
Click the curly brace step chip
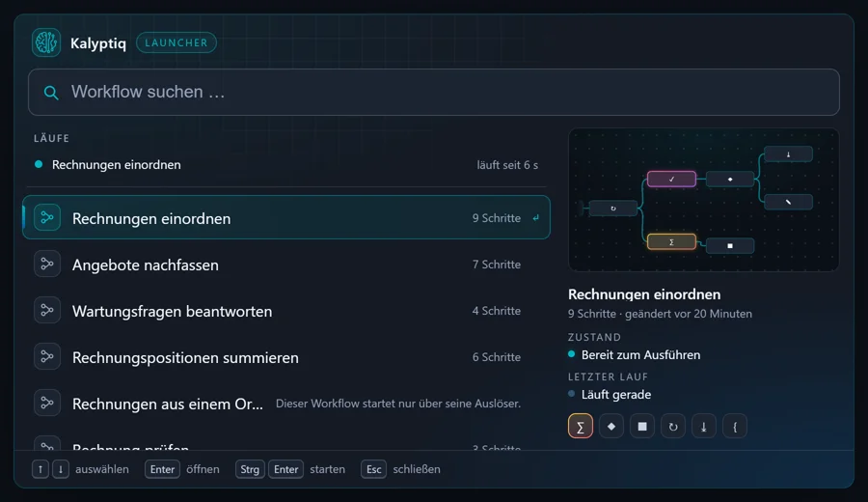tap(735, 426)
